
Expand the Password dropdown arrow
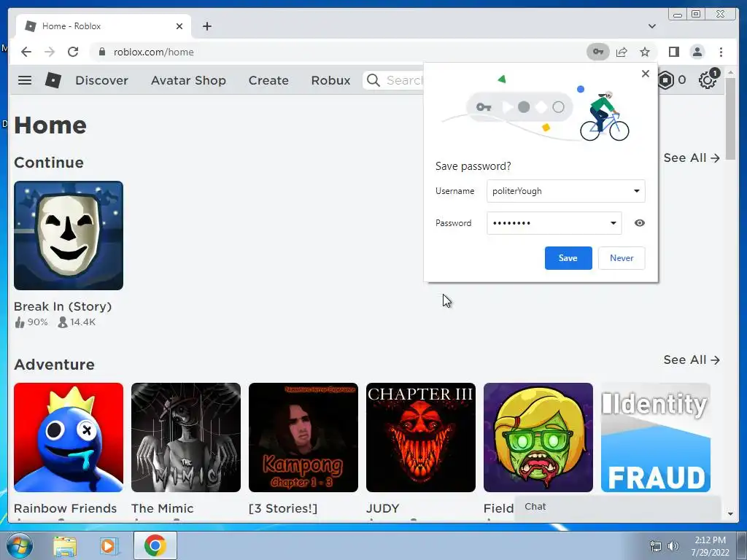pos(613,223)
